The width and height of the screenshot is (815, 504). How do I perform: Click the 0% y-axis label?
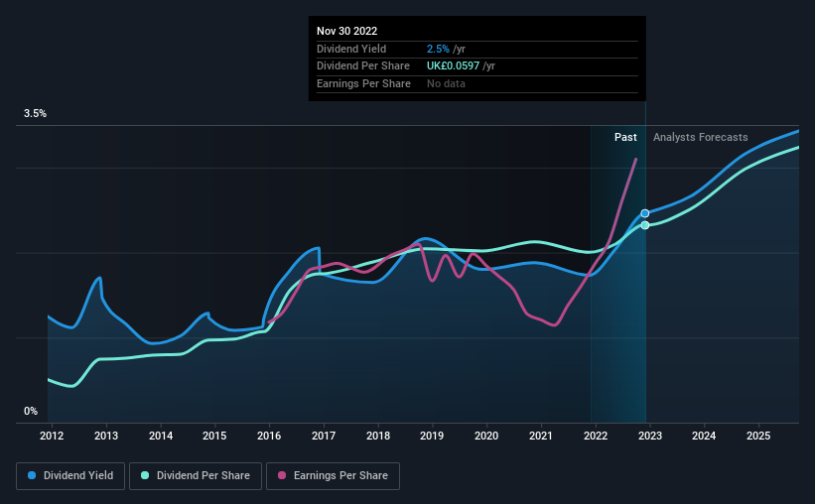click(x=31, y=411)
